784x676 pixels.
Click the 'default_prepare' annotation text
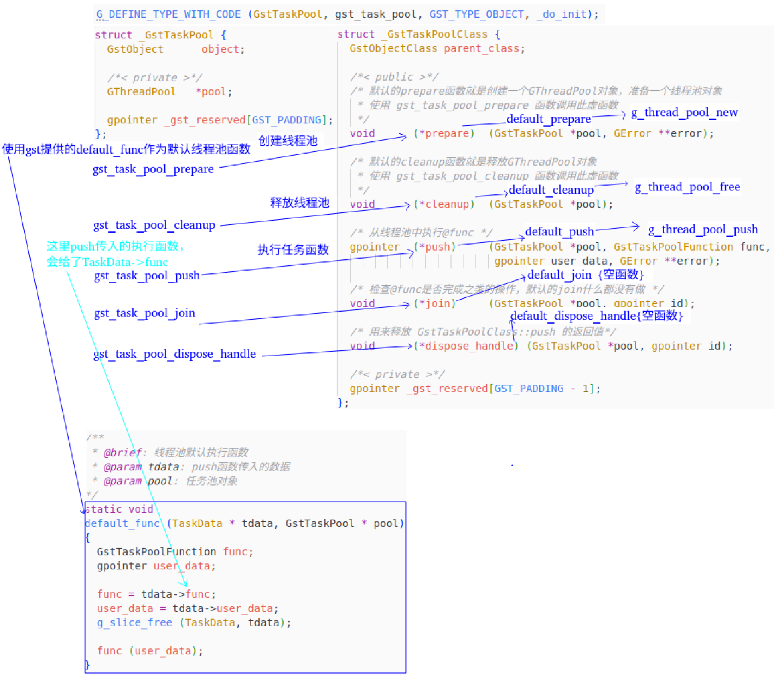[x=549, y=119]
